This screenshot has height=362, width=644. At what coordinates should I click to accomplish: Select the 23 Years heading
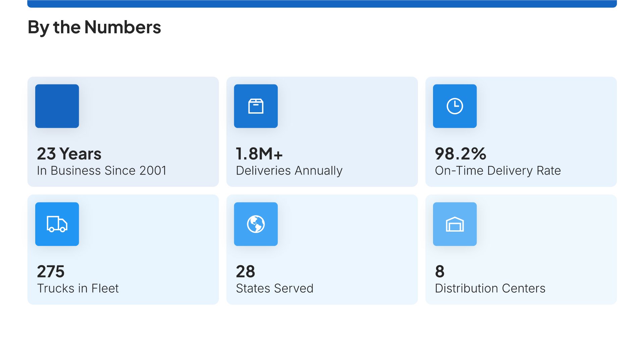tap(69, 154)
